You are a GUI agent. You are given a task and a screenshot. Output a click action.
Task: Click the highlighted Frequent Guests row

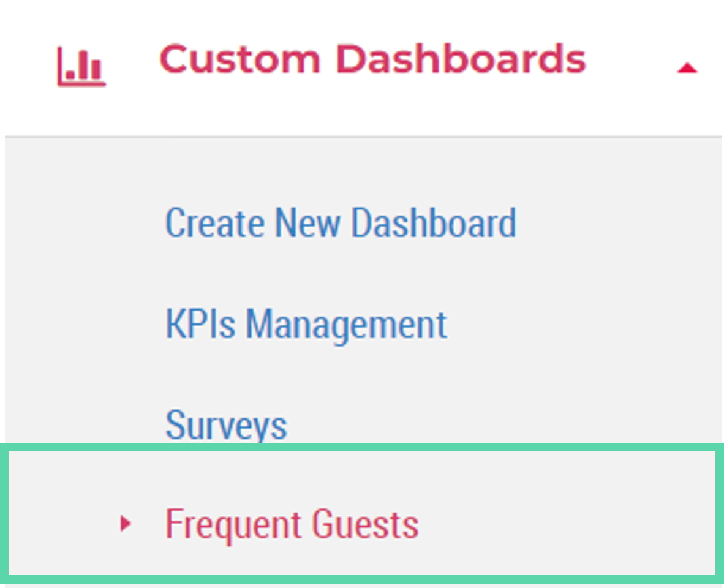point(362,513)
